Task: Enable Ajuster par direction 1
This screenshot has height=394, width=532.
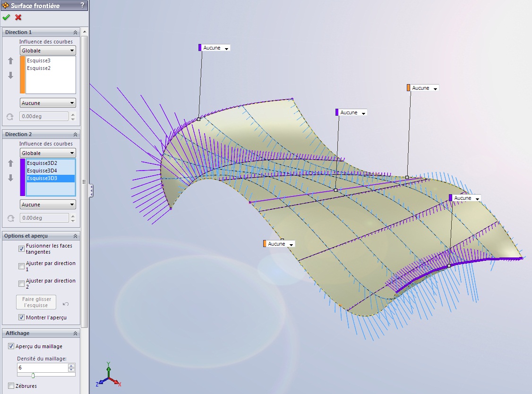Action: [21, 266]
